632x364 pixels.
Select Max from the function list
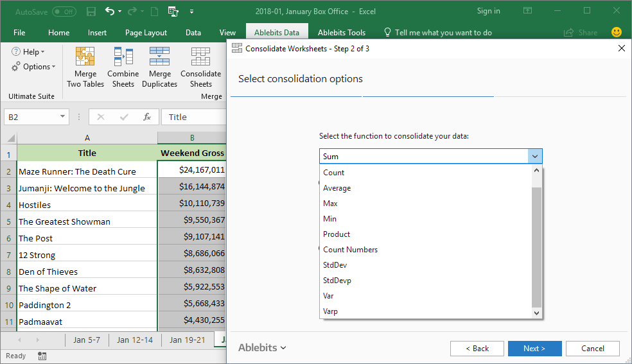[426, 204]
